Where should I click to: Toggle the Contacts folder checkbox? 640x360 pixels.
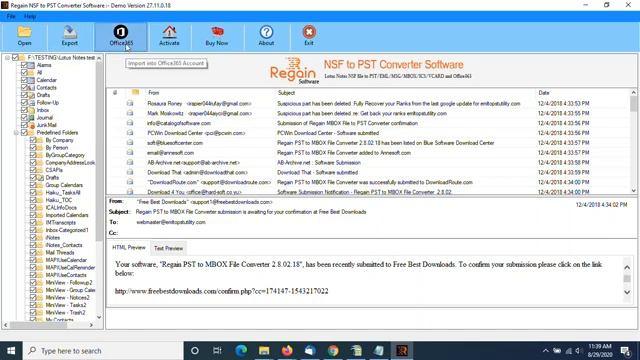pos(24,87)
